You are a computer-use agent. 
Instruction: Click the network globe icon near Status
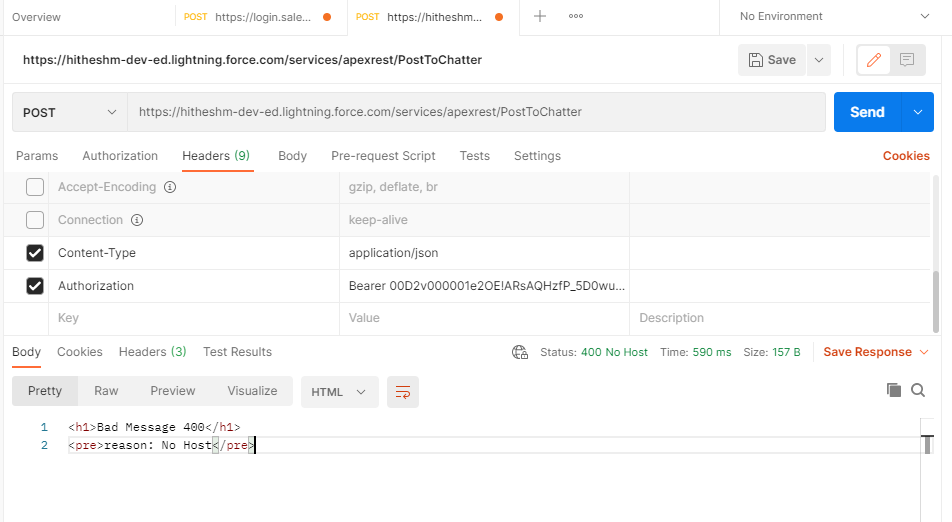pos(520,352)
